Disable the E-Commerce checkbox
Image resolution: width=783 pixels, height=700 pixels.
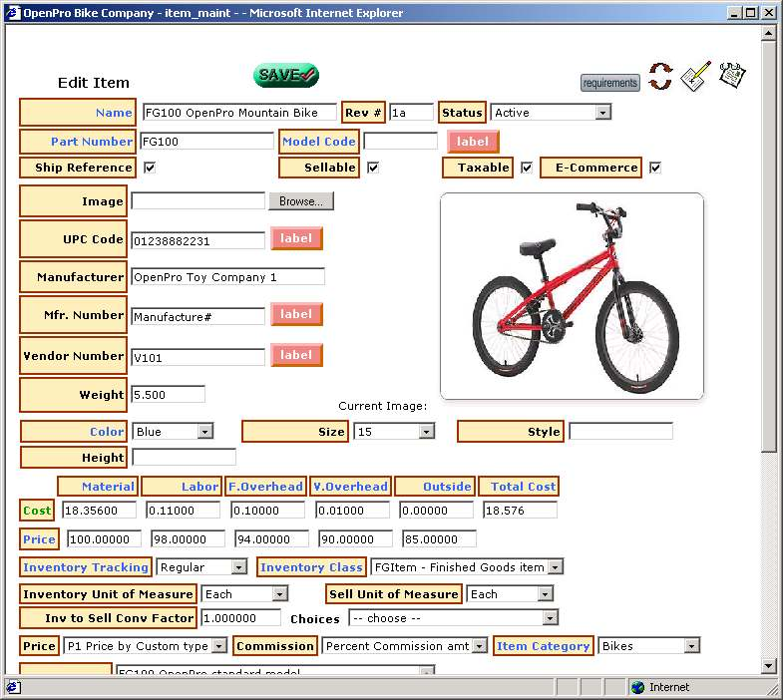coord(655,168)
